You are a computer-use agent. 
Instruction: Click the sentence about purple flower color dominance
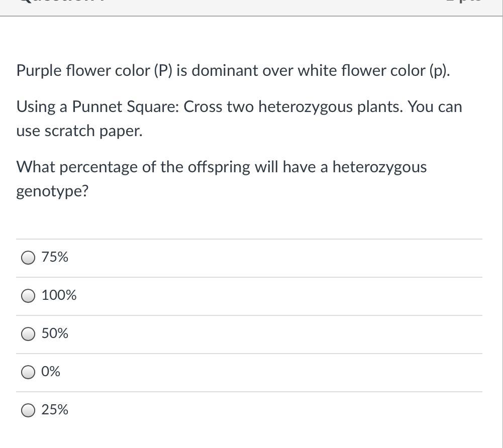point(233,71)
